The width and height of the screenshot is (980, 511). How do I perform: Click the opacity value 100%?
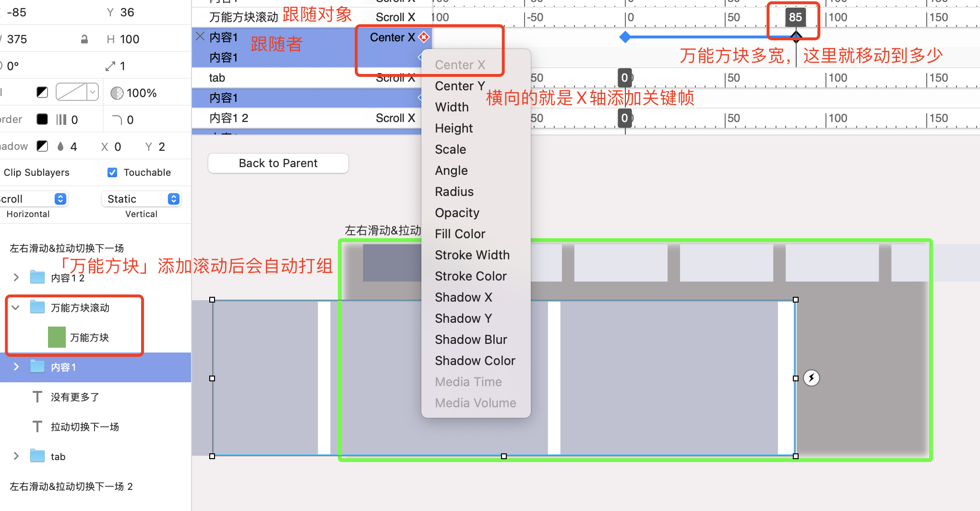pos(142,93)
